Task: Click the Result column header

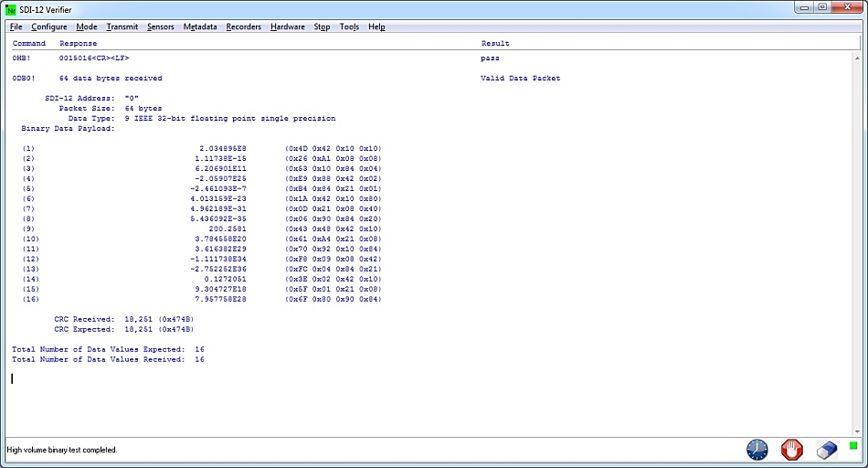Action: (x=495, y=43)
